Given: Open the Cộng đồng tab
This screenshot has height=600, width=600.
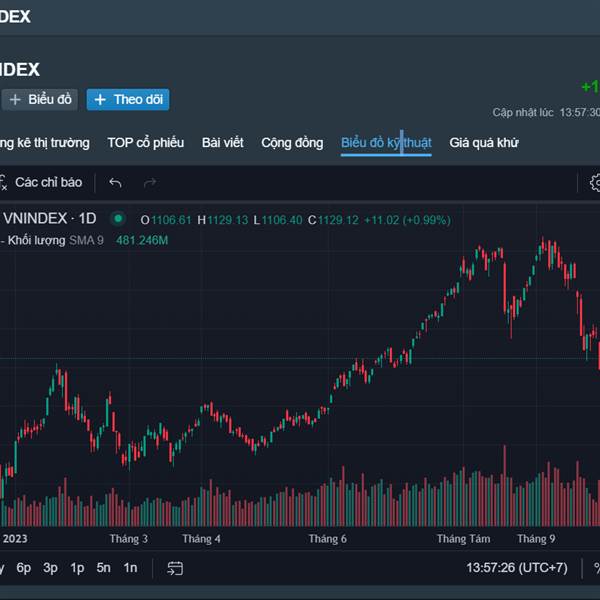Looking at the screenshot, I should point(292,143).
